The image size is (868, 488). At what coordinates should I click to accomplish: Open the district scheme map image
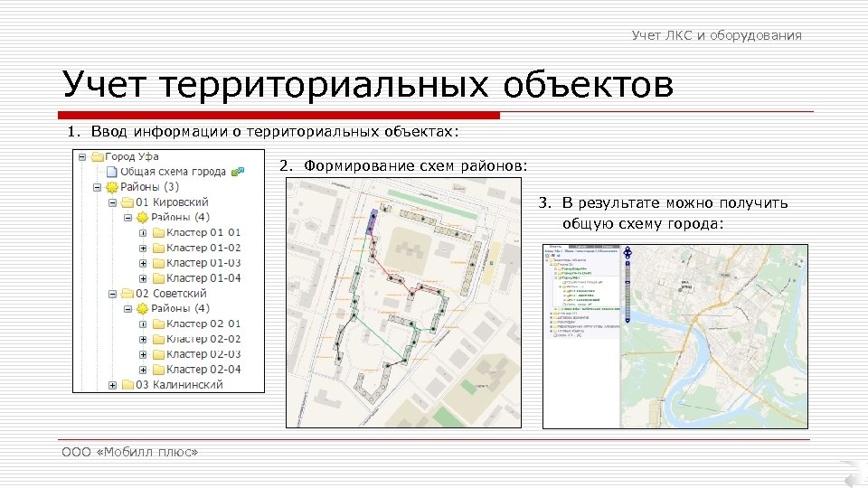(x=403, y=303)
